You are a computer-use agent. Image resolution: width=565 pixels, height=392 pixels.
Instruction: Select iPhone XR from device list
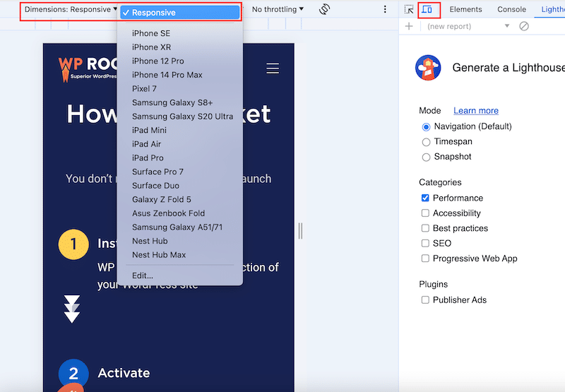151,47
